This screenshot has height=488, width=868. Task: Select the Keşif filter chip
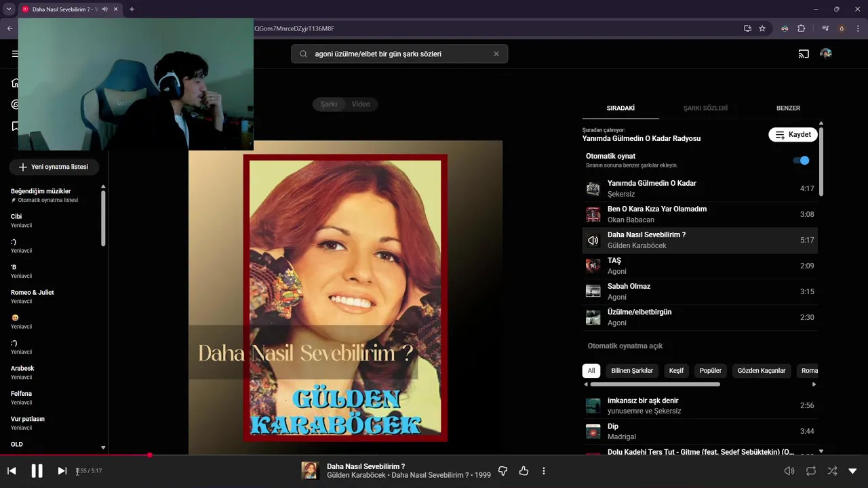pos(676,371)
